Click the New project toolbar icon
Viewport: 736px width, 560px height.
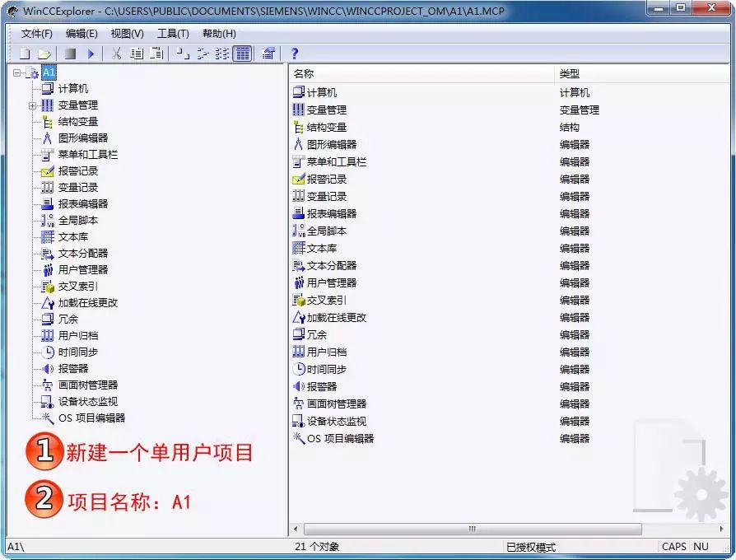coord(25,54)
